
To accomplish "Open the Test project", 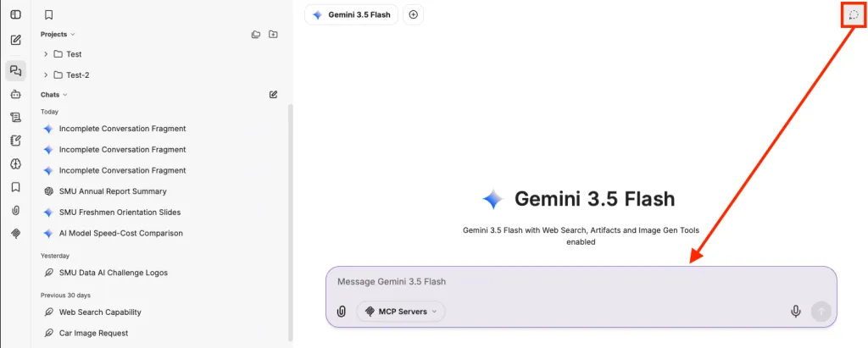I will tap(74, 54).
